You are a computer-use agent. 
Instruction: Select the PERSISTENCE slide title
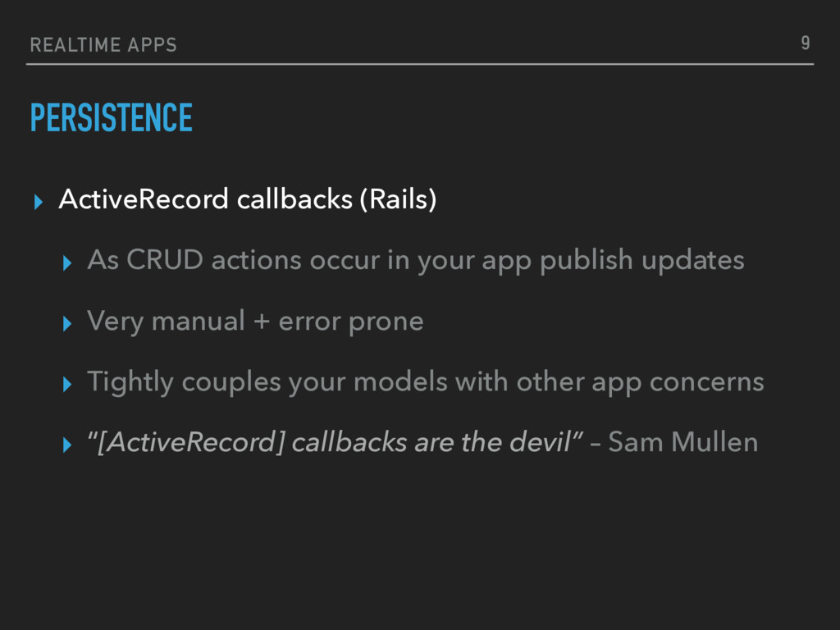pos(112,117)
